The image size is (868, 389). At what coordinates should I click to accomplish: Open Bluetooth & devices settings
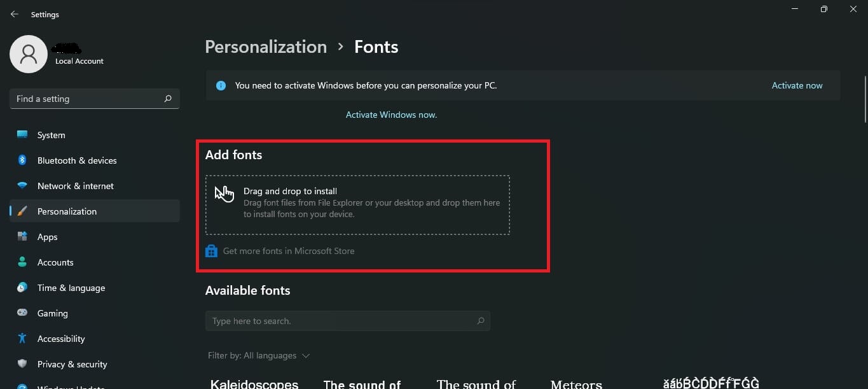click(22, 160)
